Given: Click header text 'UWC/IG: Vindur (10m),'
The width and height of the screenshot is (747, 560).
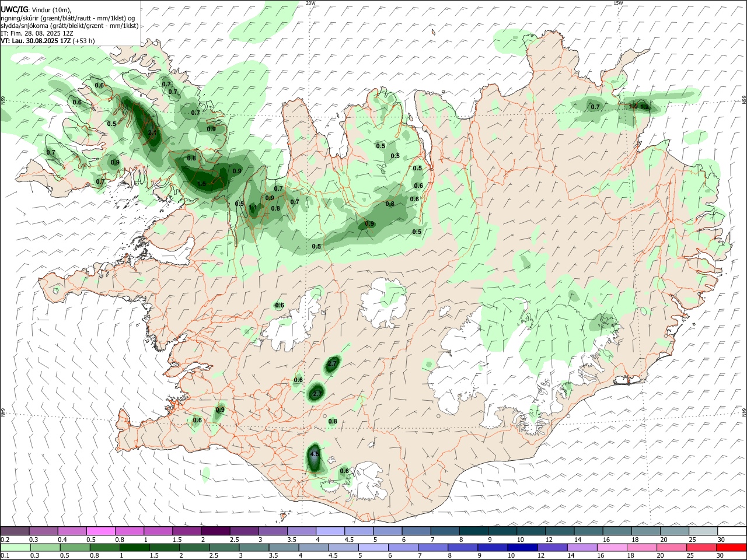Looking at the screenshot, I should coord(36,10).
